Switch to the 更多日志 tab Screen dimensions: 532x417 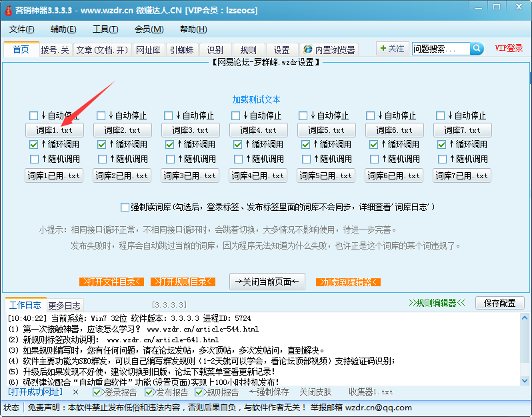65,306
